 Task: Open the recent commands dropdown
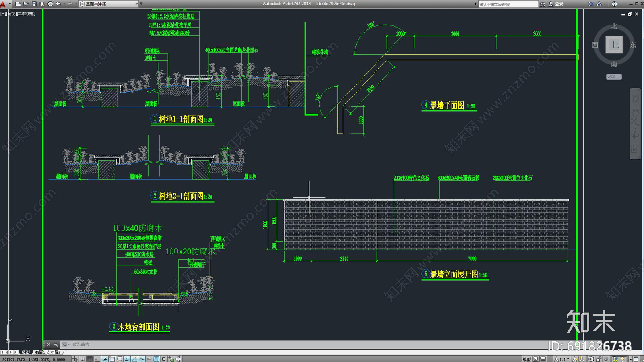(66, 344)
